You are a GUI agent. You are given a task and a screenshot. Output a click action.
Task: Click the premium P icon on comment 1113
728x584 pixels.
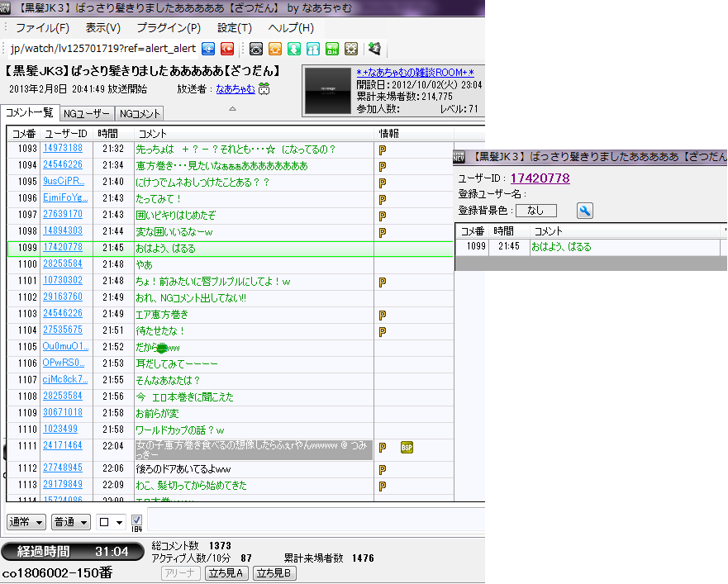383,486
